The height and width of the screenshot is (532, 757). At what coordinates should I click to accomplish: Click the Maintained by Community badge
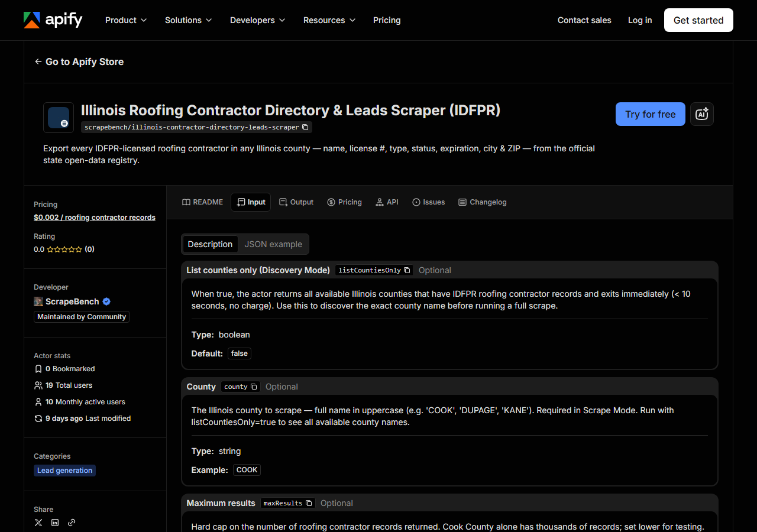click(x=82, y=317)
